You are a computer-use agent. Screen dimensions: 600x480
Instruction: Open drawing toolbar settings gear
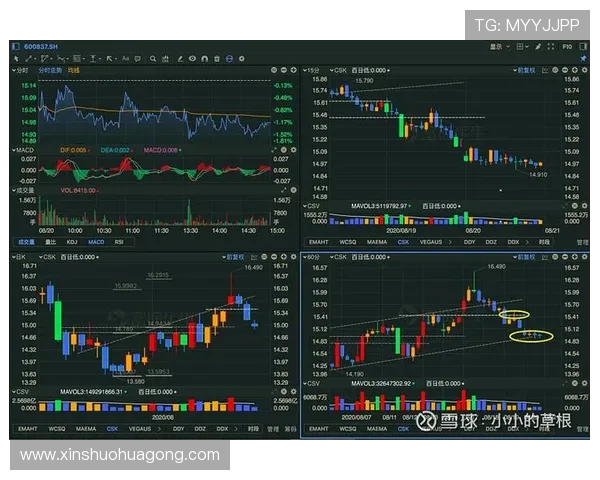(x=241, y=59)
